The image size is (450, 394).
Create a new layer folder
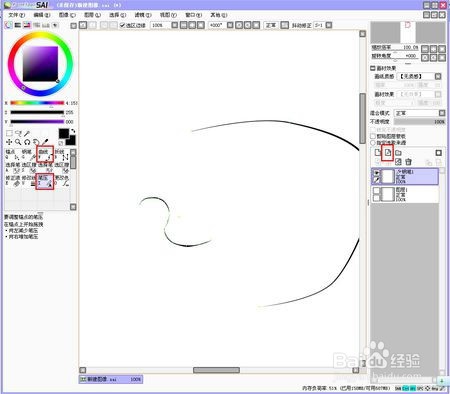coord(398,153)
